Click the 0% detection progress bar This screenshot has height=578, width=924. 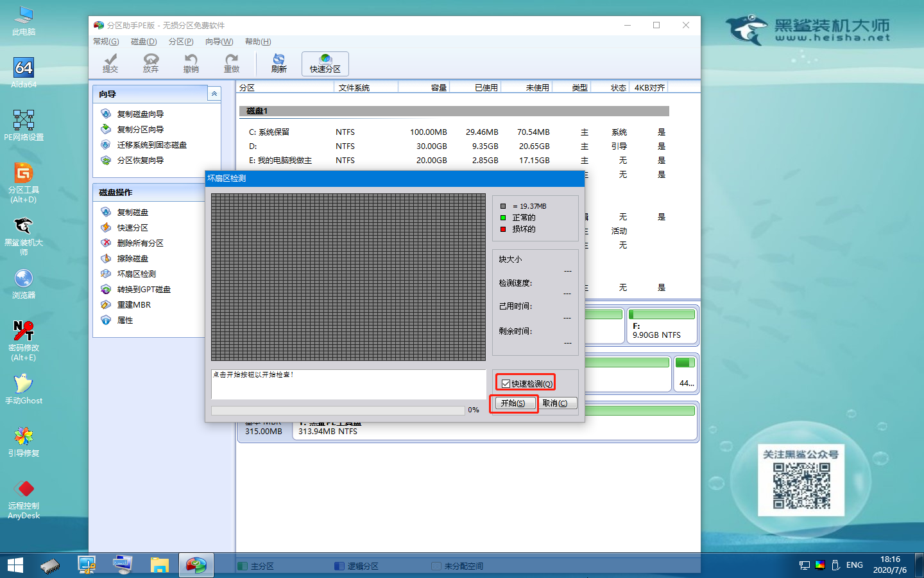pyautogui.click(x=338, y=410)
